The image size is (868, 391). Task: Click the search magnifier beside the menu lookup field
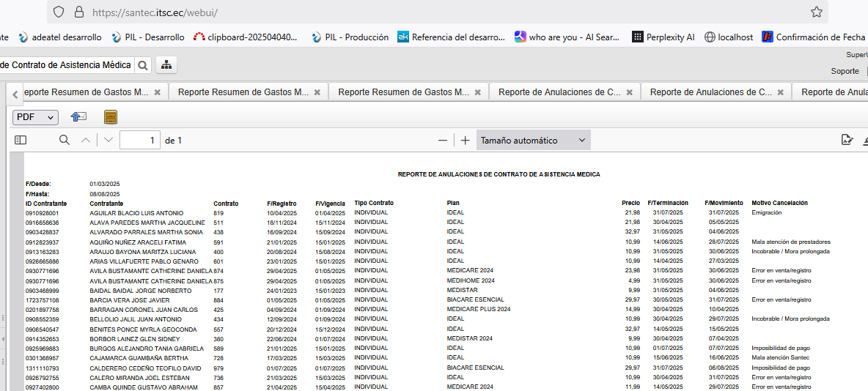(x=143, y=65)
